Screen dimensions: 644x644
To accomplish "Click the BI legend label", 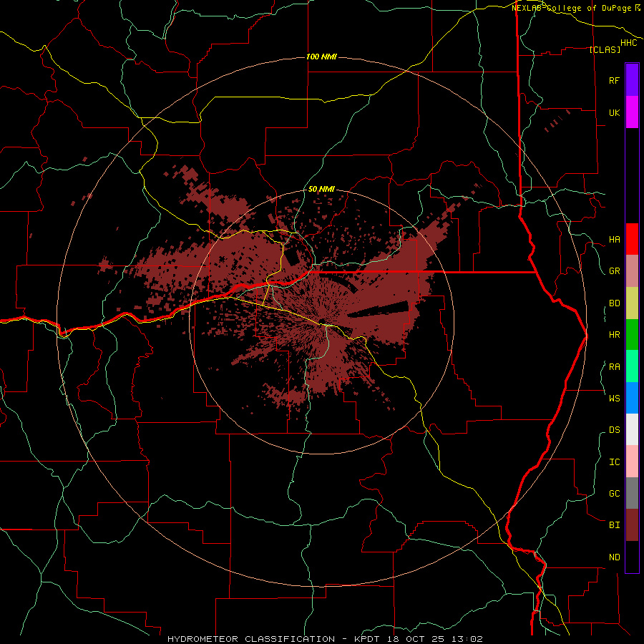I will (614, 525).
